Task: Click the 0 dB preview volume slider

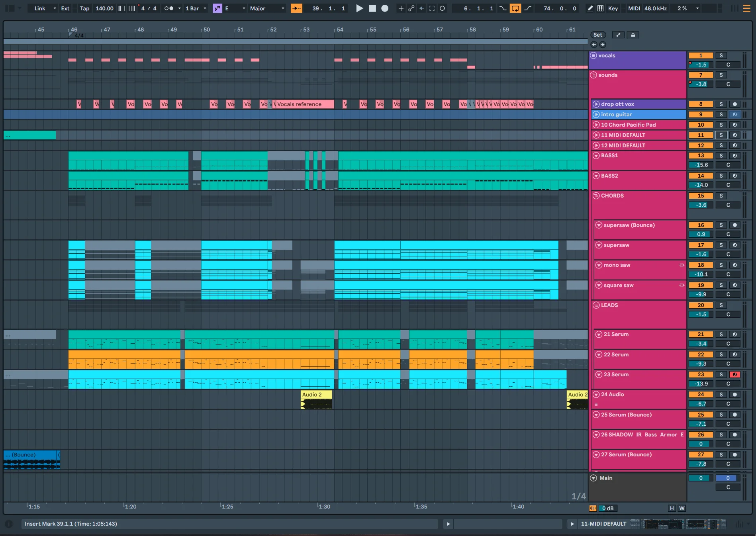Action: [608, 508]
